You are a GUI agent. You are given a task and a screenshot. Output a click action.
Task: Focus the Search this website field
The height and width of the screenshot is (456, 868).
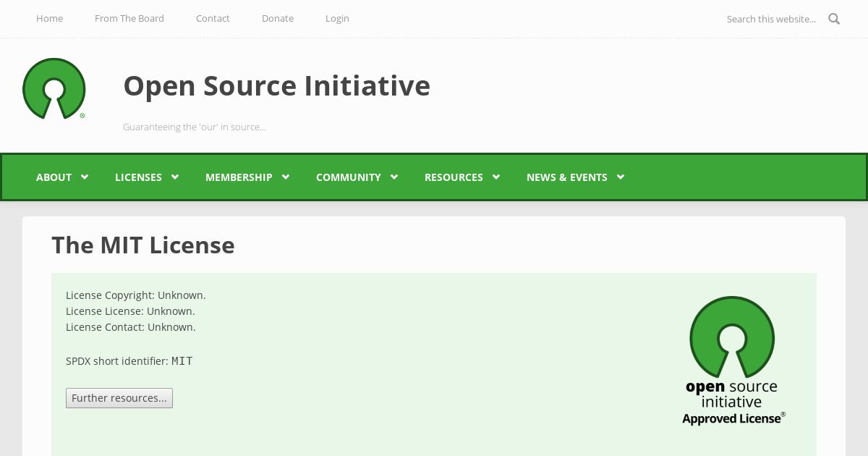[x=771, y=19]
